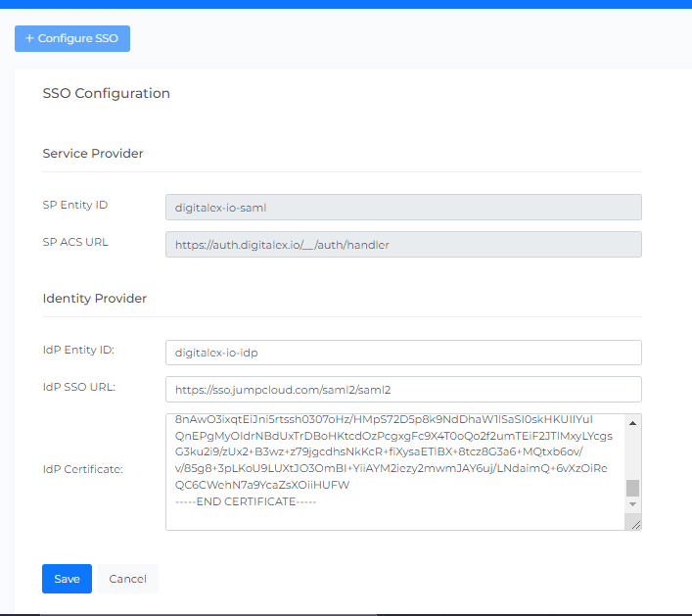
Task: Click the IdP Entity ID label
Action: coord(79,351)
